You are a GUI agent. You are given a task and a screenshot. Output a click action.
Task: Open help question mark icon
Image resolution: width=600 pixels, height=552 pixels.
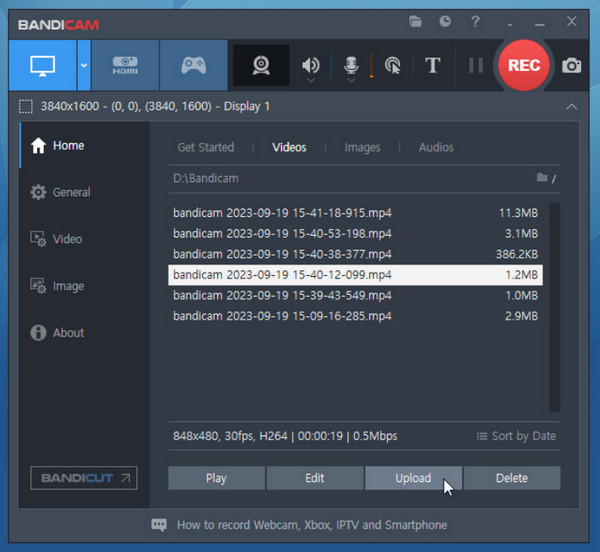point(475,21)
